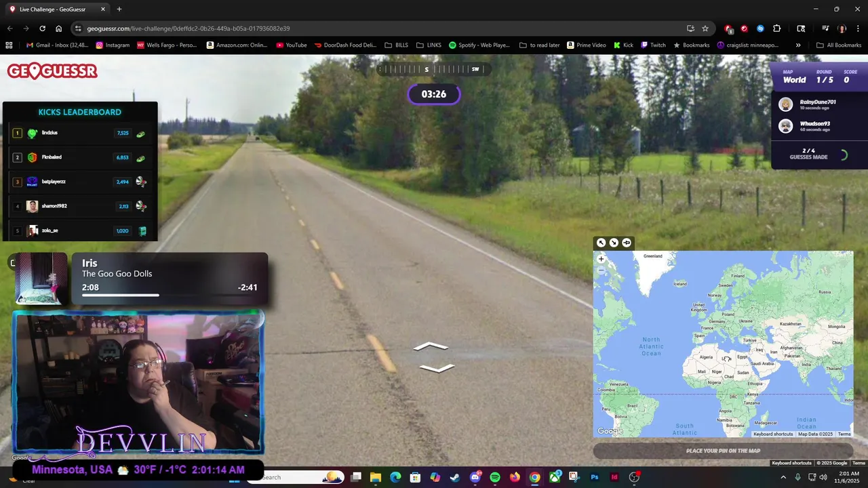Open the map Terms link

pyautogui.click(x=844, y=434)
